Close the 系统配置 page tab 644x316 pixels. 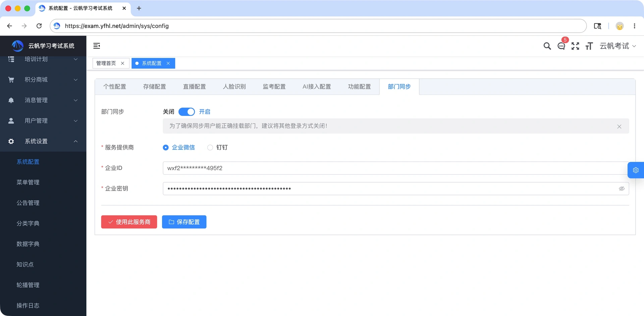(x=168, y=63)
